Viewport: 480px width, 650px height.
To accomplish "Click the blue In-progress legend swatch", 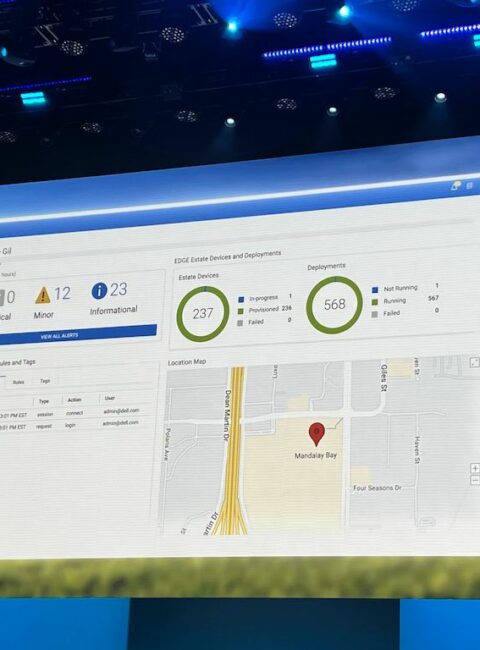I will click(x=241, y=299).
